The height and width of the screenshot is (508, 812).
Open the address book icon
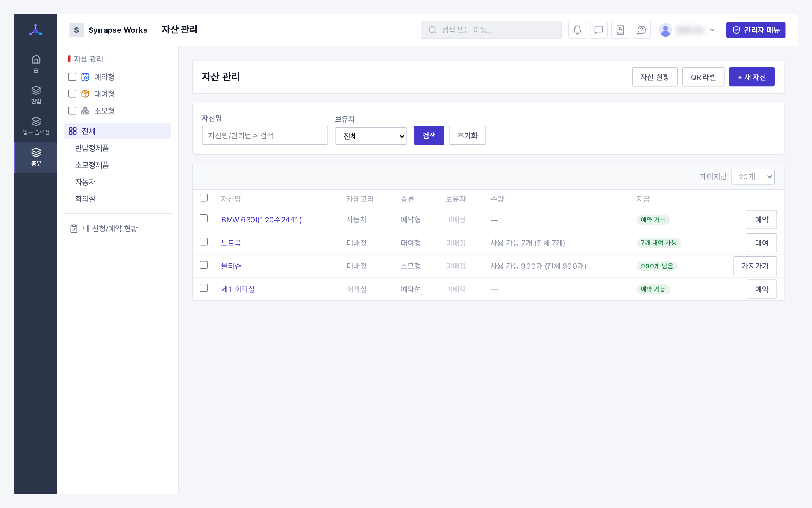point(620,30)
